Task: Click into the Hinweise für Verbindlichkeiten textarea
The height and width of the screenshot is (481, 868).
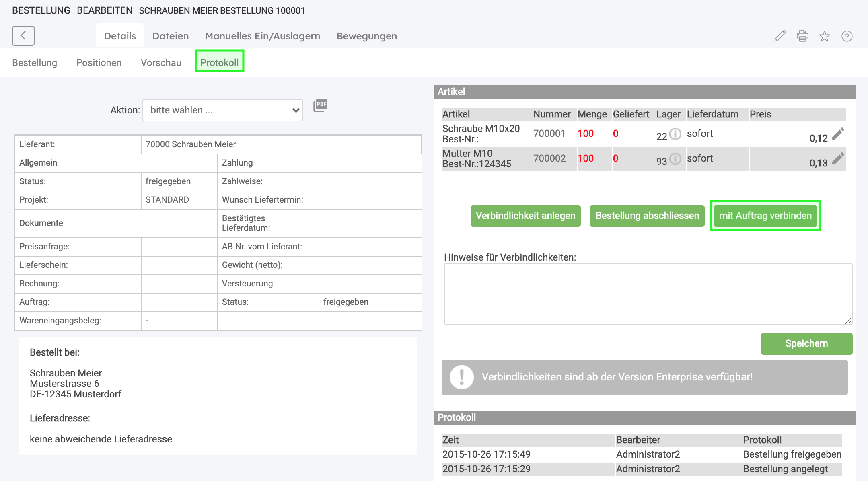Action: (x=648, y=294)
